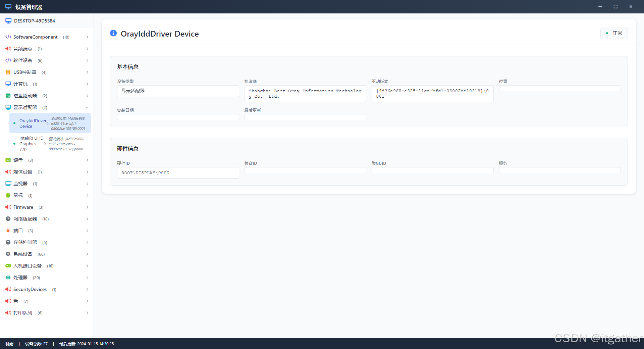Click the 键盘 keyboard icon

(x=8, y=160)
